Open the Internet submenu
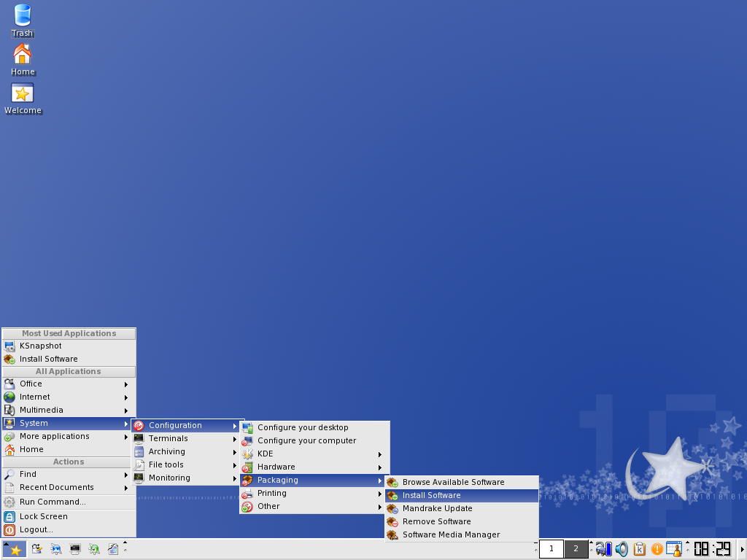This screenshot has width=747, height=560. [69, 397]
